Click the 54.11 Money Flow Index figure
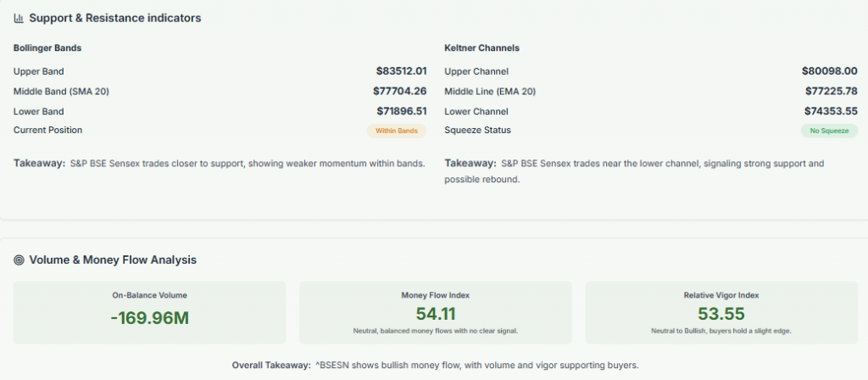Image resolution: width=868 pixels, height=380 pixels. tap(435, 313)
